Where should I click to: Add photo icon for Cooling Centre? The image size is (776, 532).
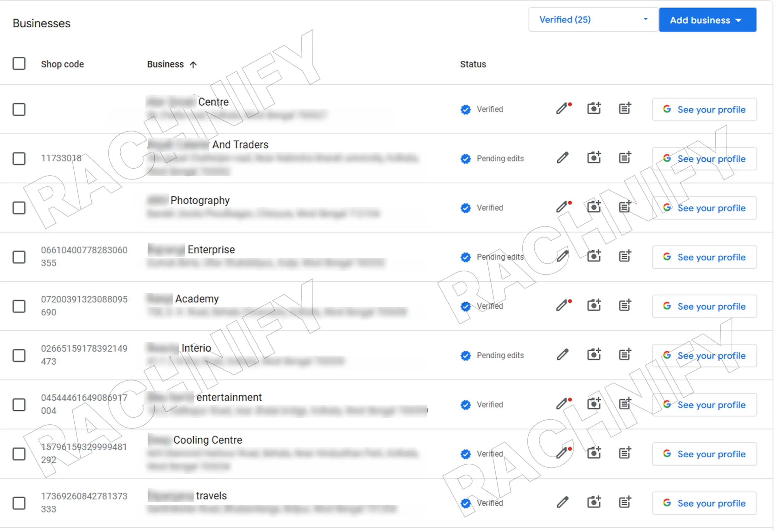click(x=594, y=453)
